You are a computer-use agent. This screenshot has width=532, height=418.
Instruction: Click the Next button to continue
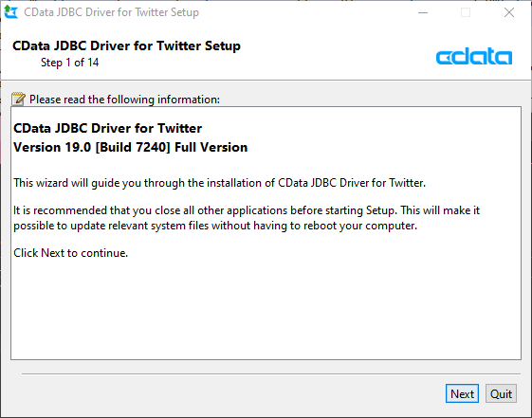pos(462,393)
